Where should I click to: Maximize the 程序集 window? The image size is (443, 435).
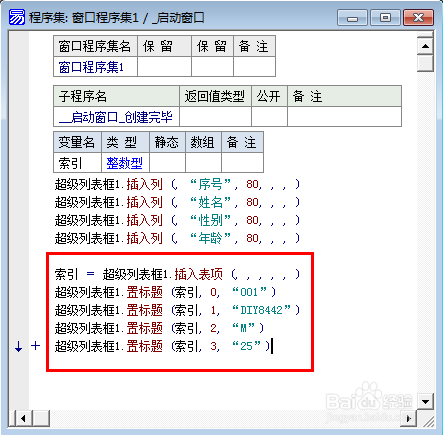pyautogui.click(x=385, y=18)
